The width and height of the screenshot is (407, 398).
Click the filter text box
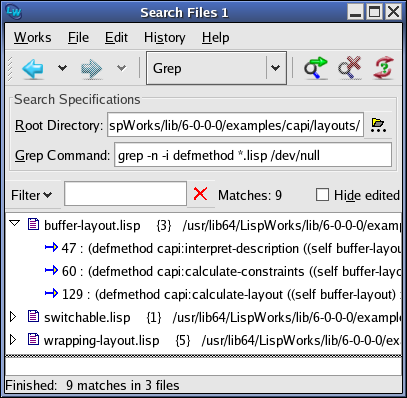[125, 194]
